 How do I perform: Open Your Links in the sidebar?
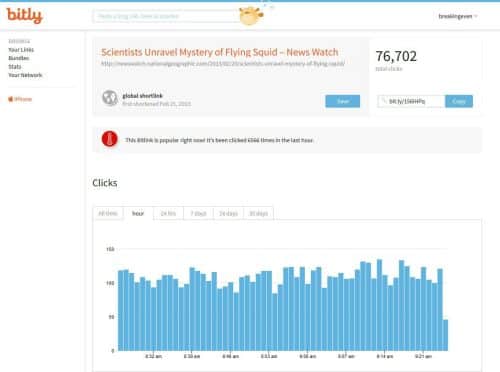tap(21, 50)
